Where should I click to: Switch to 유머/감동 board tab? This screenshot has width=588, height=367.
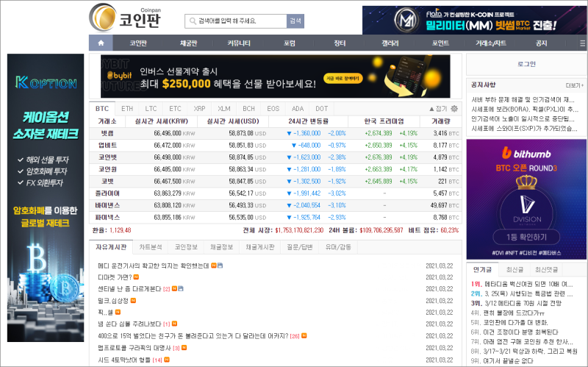pyautogui.click(x=338, y=247)
